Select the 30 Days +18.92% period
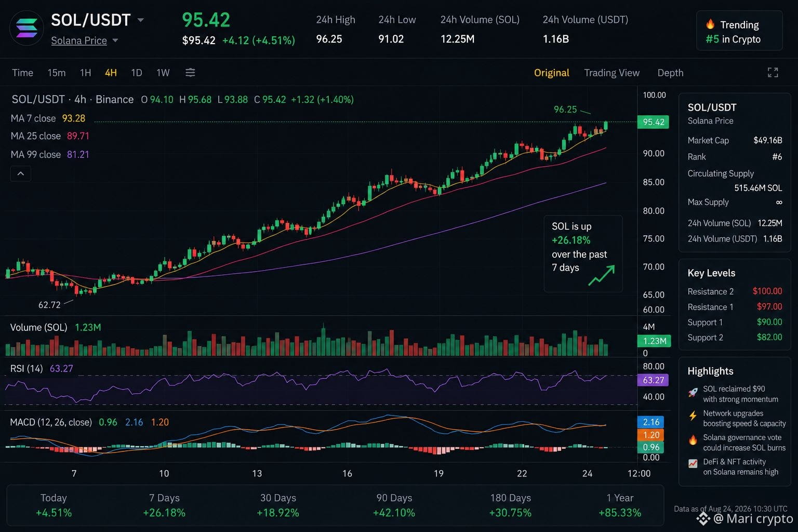The height and width of the screenshot is (532, 798). [278, 505]
